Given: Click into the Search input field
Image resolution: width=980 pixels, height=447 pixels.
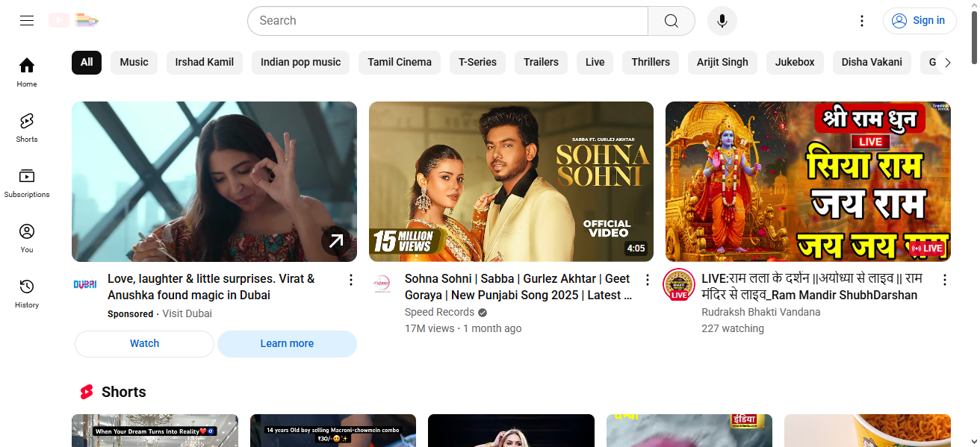Looking at the screenshot, I should [447, 21].
